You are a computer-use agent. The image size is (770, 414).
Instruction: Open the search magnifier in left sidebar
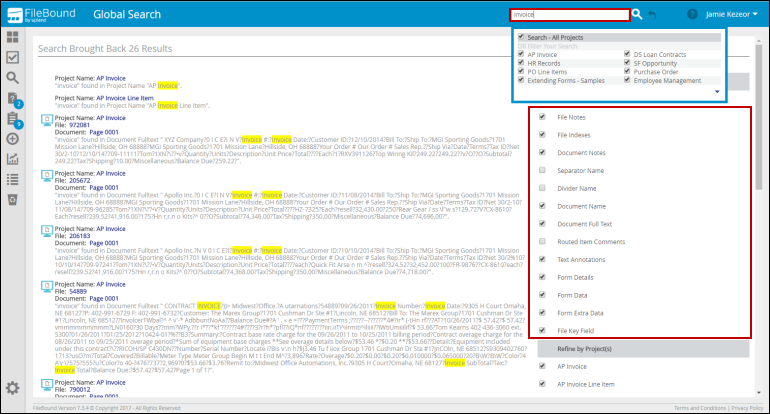point(13,78)
